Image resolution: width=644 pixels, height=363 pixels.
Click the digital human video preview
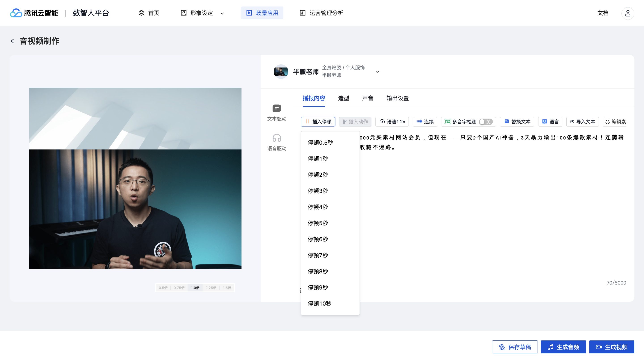click(135, 178)
